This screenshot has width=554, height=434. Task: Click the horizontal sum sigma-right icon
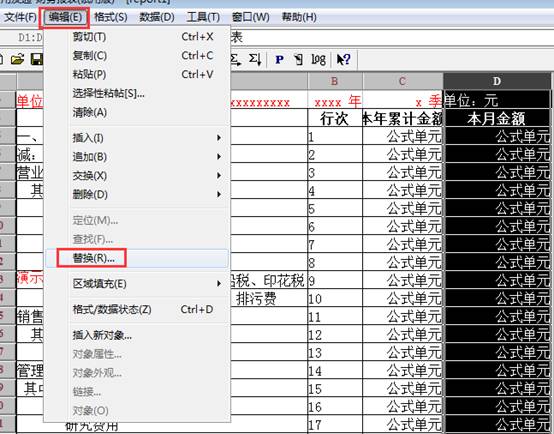[236, 59]
